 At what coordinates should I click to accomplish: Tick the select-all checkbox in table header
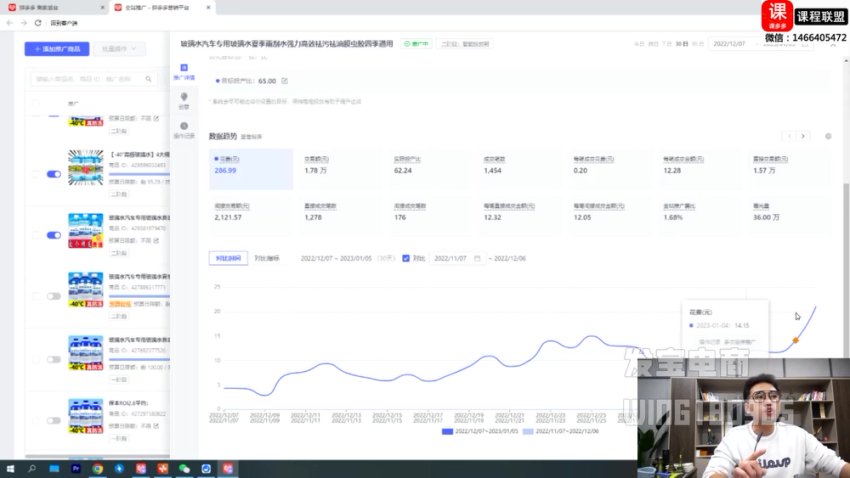point(37,103)
